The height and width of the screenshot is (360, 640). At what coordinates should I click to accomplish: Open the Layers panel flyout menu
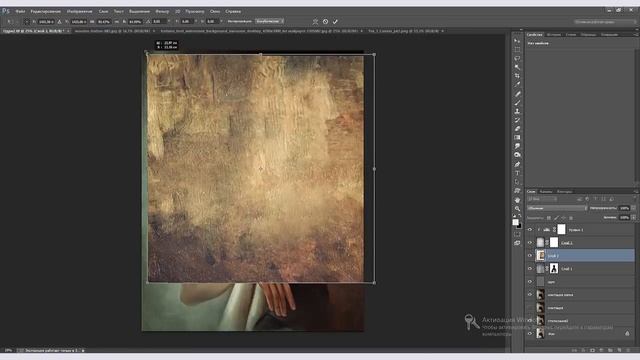[636, 191]
